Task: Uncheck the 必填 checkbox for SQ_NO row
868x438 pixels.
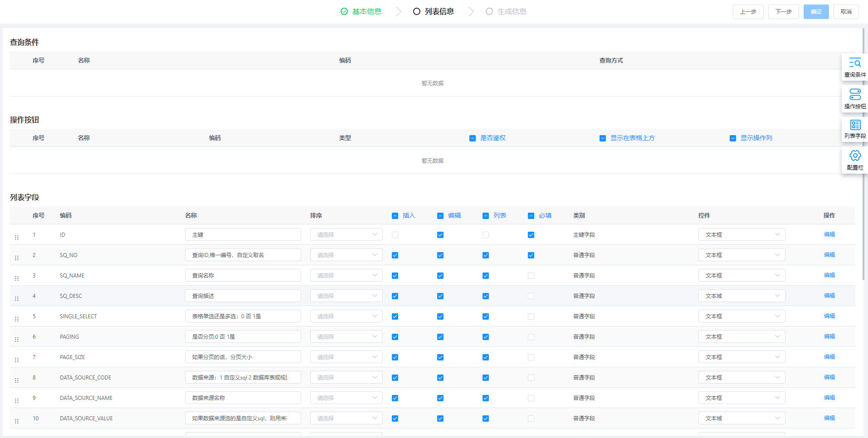Action: [x=531, y=255]
